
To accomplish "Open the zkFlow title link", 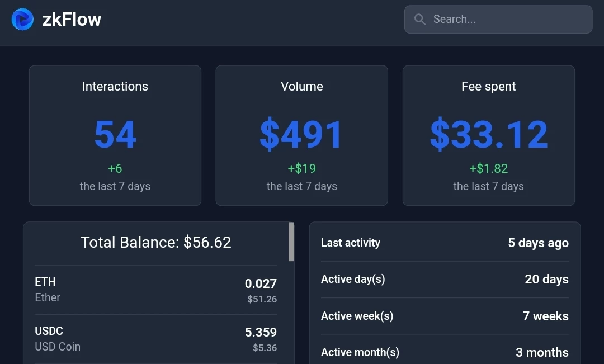I will pyautogui.click(x=72, y=19).
